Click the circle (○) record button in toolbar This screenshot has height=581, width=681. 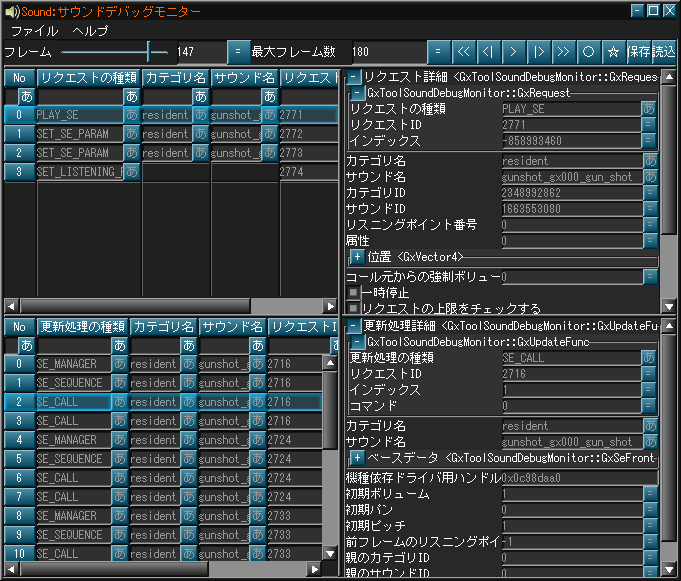coord(588,52)
